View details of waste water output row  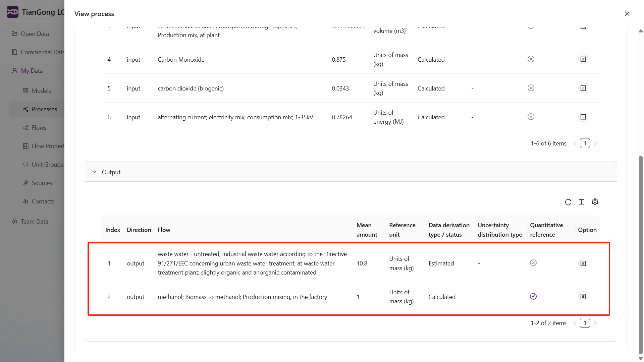pyautogui.click(x=583, y=263)
